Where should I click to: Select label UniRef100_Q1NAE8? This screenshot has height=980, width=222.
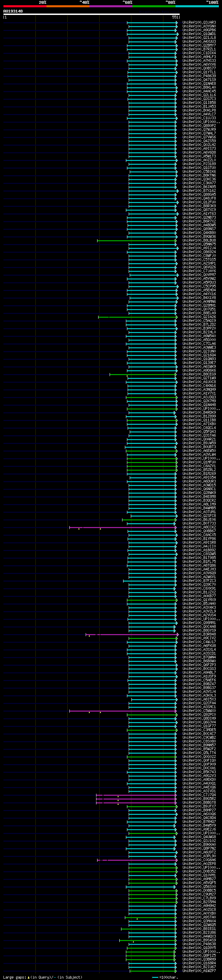(199, 83)
